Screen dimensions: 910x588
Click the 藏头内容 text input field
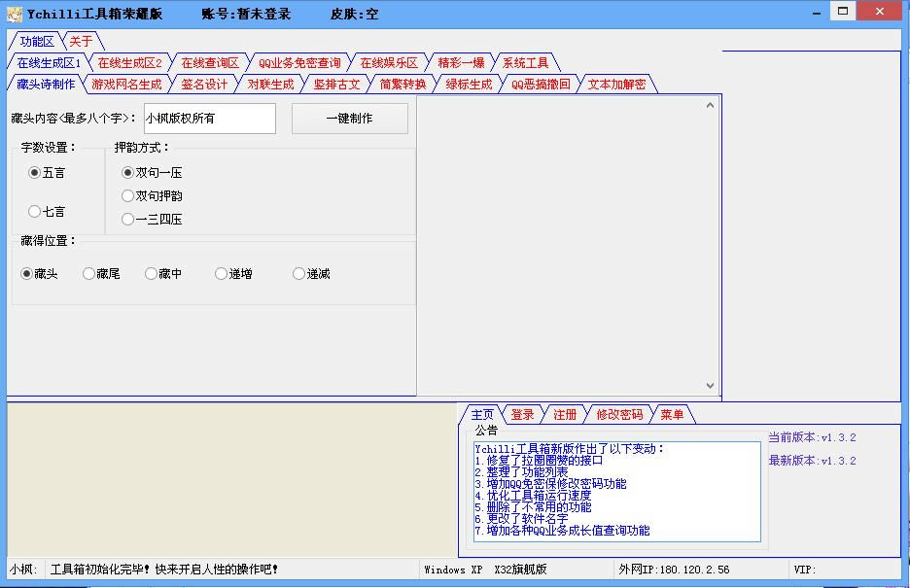coord(209,119)
